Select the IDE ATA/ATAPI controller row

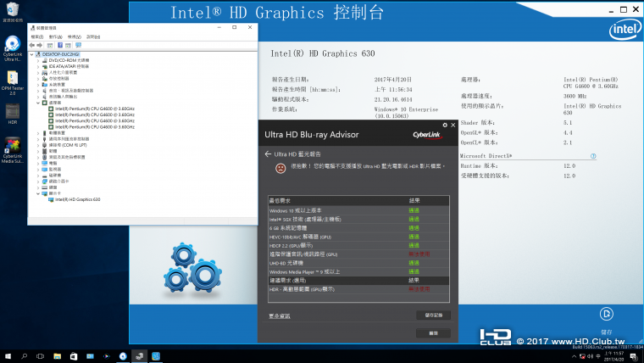69,67
